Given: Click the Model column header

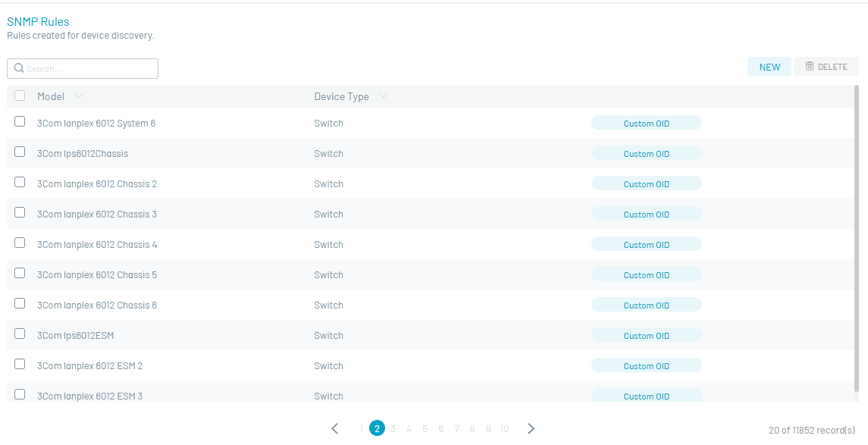Looking at the screenshot, I should tap(51, 96).
